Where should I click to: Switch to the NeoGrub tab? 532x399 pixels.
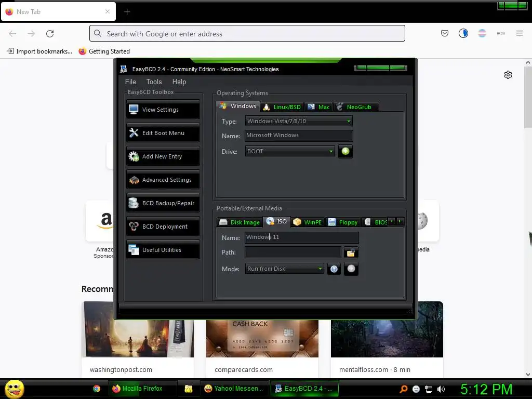356,107
